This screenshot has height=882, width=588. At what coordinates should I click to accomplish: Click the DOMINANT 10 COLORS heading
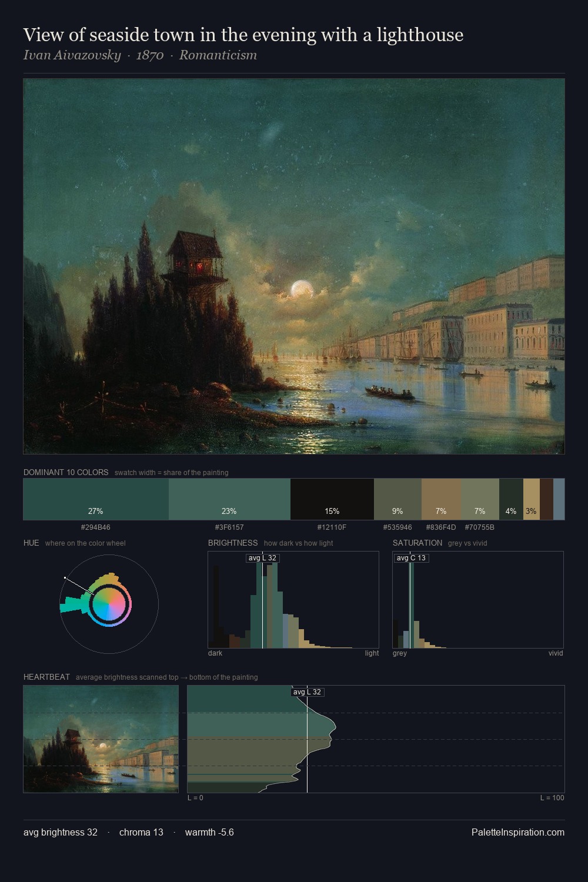66,472
